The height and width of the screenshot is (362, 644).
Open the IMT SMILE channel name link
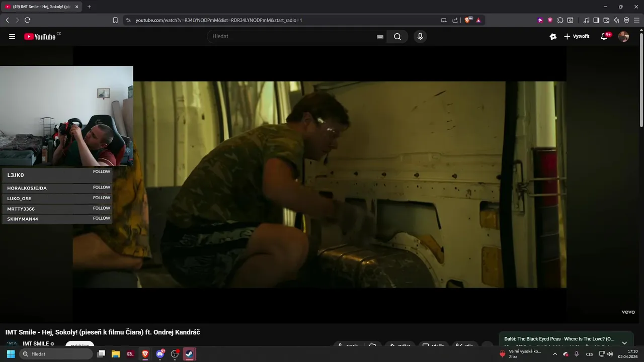(36, 344)
